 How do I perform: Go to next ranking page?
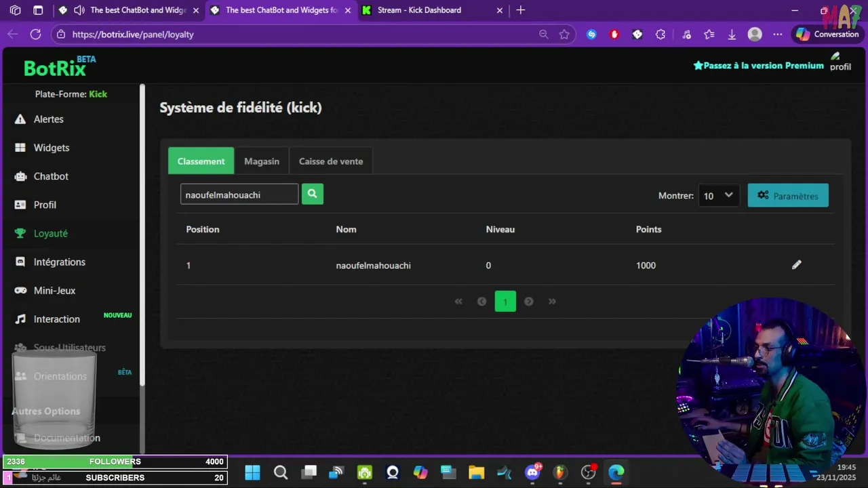[x=529, y=302]
